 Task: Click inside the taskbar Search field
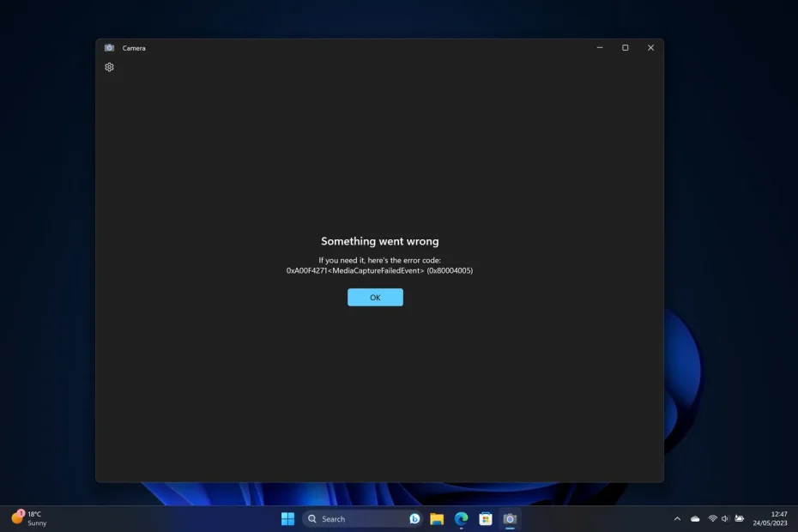pyautogui.click(x=352, y=518)
